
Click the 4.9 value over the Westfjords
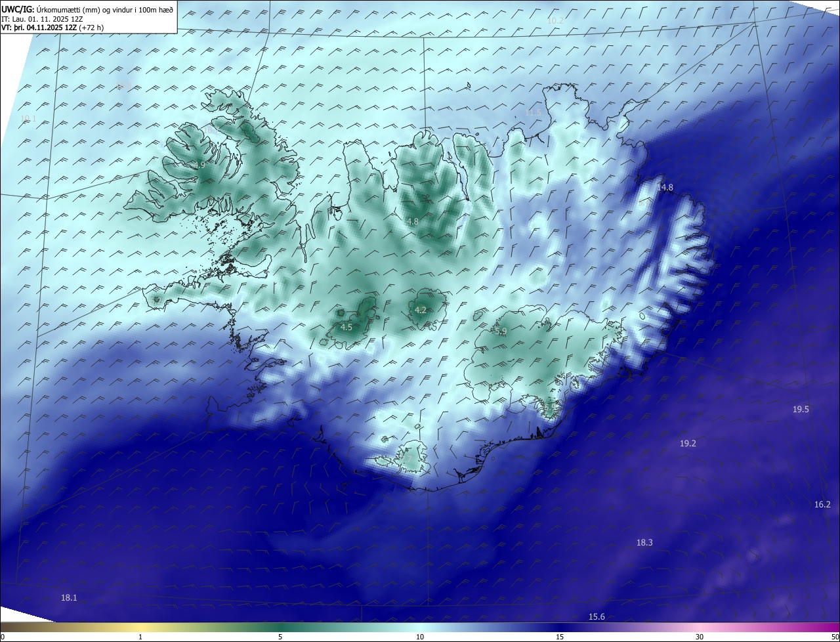pyautogui.click(x=199, y=165)
